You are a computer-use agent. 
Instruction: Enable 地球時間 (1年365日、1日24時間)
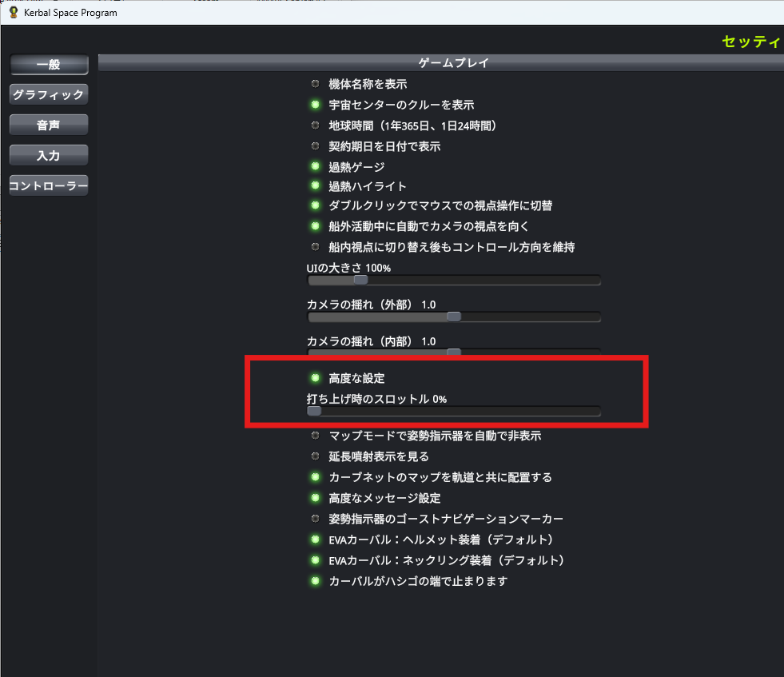[x=316, y=125]
